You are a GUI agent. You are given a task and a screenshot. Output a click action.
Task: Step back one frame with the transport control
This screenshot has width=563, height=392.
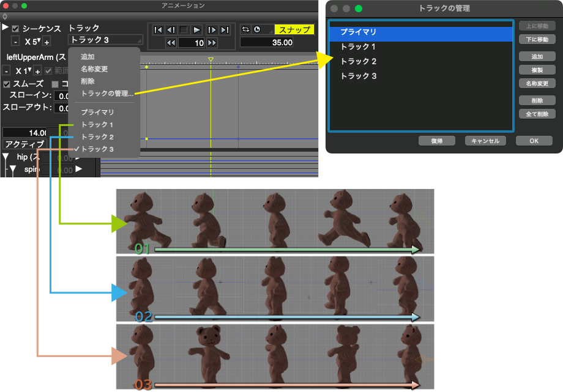[171, 29]
